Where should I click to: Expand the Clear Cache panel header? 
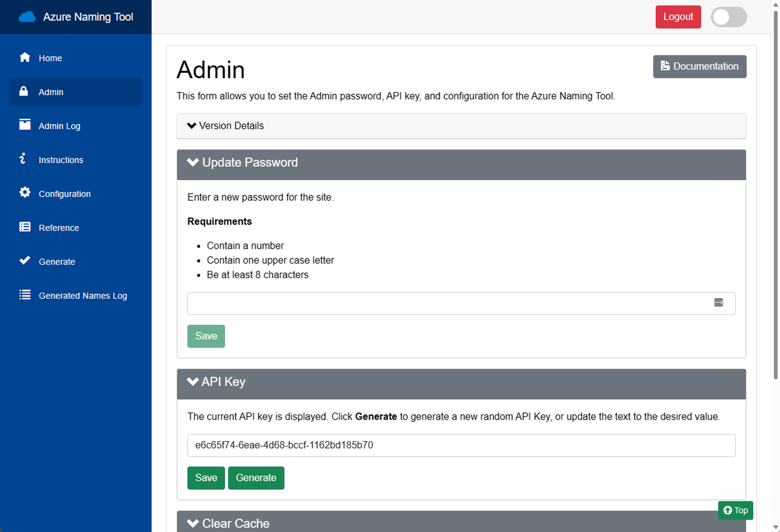[x=461, y=522]
